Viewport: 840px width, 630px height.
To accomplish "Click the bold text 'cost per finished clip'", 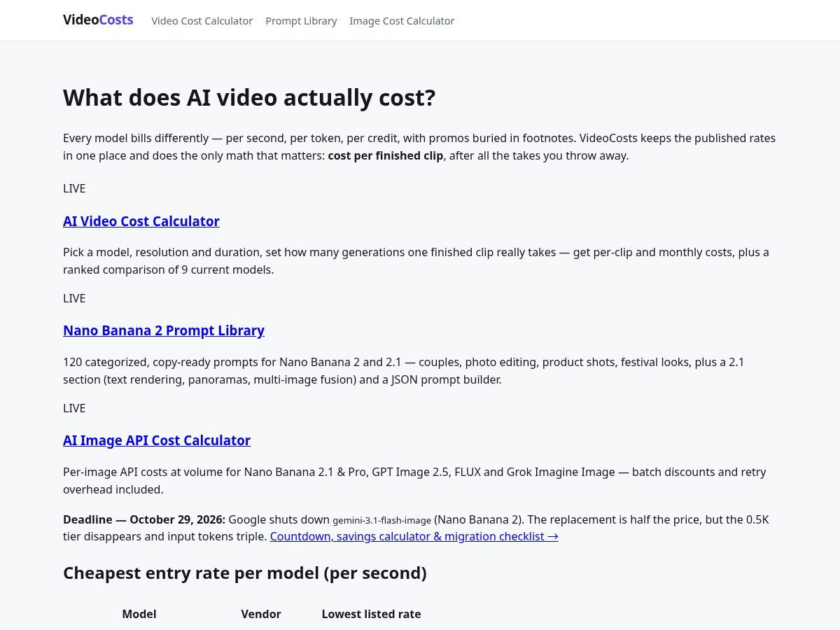I will click(x=385, y=155).
